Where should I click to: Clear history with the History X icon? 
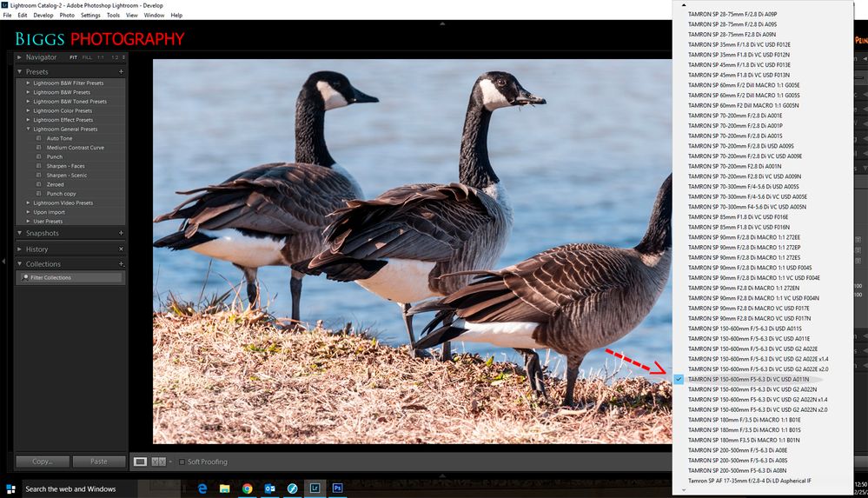121,249
